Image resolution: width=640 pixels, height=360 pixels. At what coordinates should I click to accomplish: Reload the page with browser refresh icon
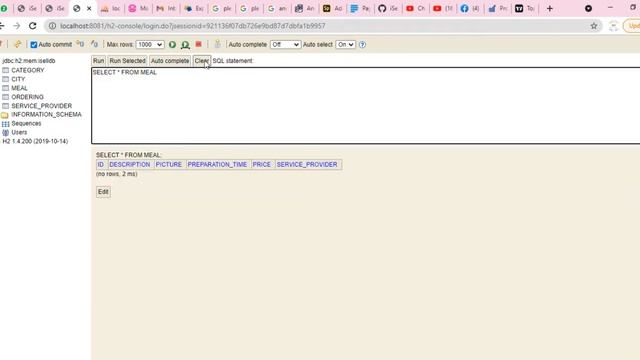[x=33, y=26]
